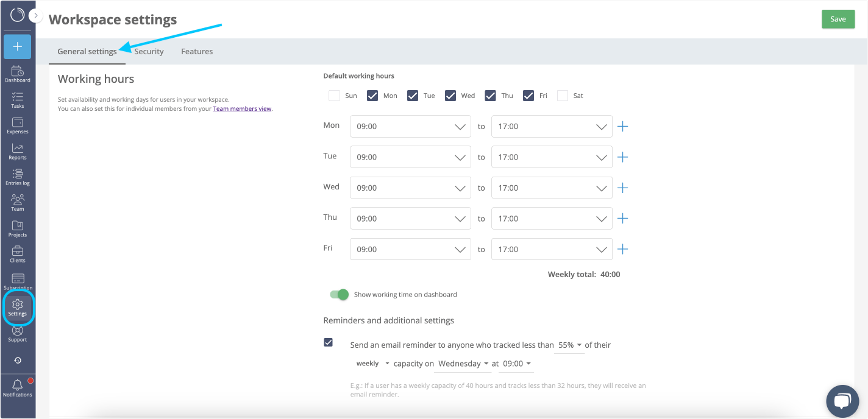
Task: Switch to the Security tab
Action: 148,51
